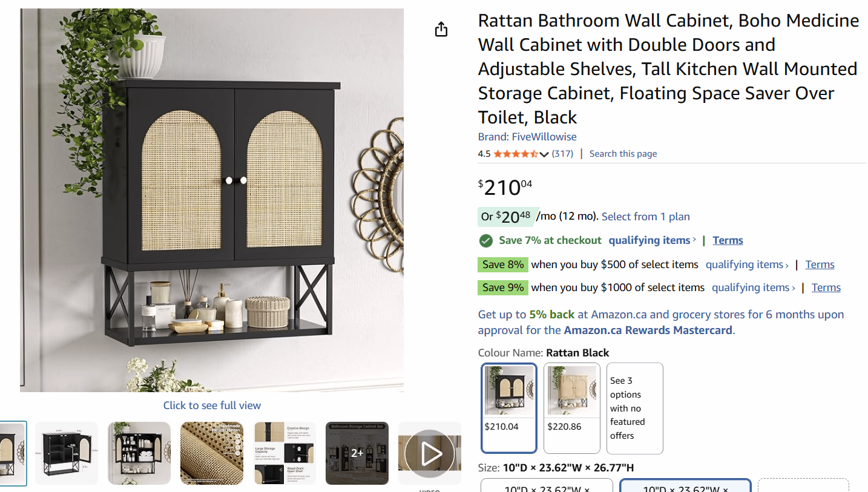Expand qualifying items for Save 9% offer
The height and width of the screenshot is (492, 868).
click(x=753, y=287)
